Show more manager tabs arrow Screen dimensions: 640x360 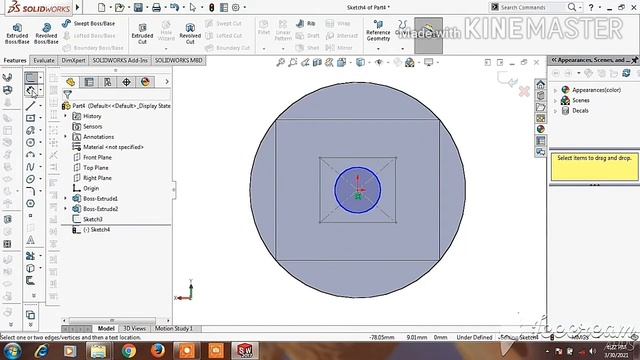[167, 82]
